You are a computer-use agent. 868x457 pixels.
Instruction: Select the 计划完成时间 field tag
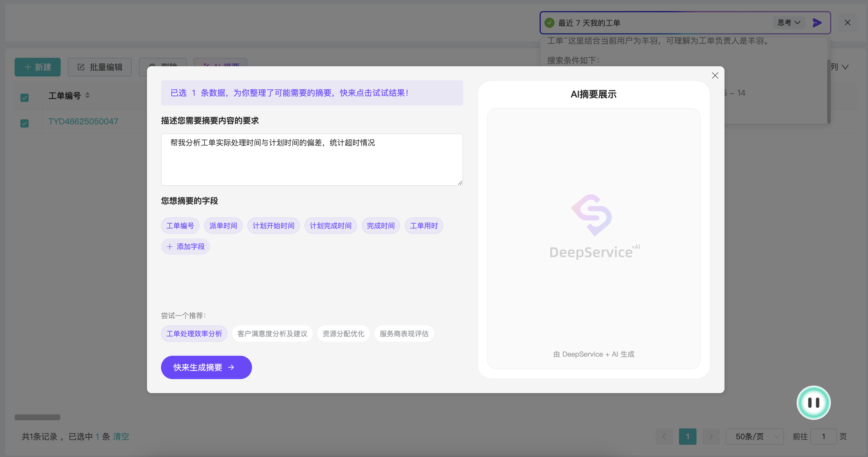(330, 226)
